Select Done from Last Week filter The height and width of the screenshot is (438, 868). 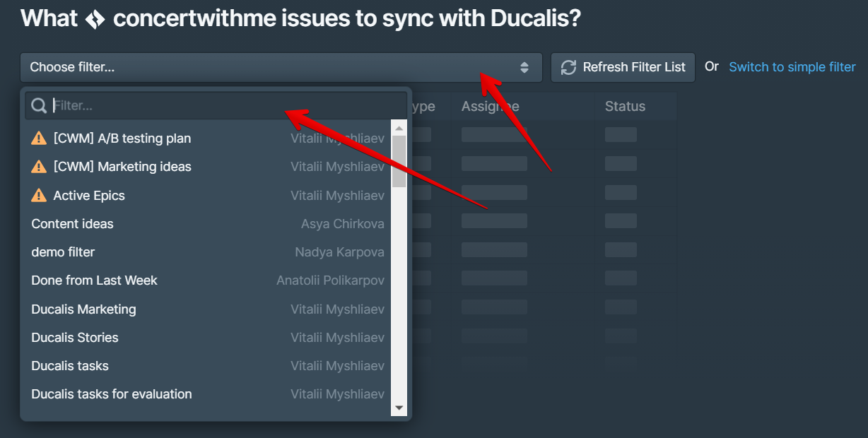click(94, 280)
